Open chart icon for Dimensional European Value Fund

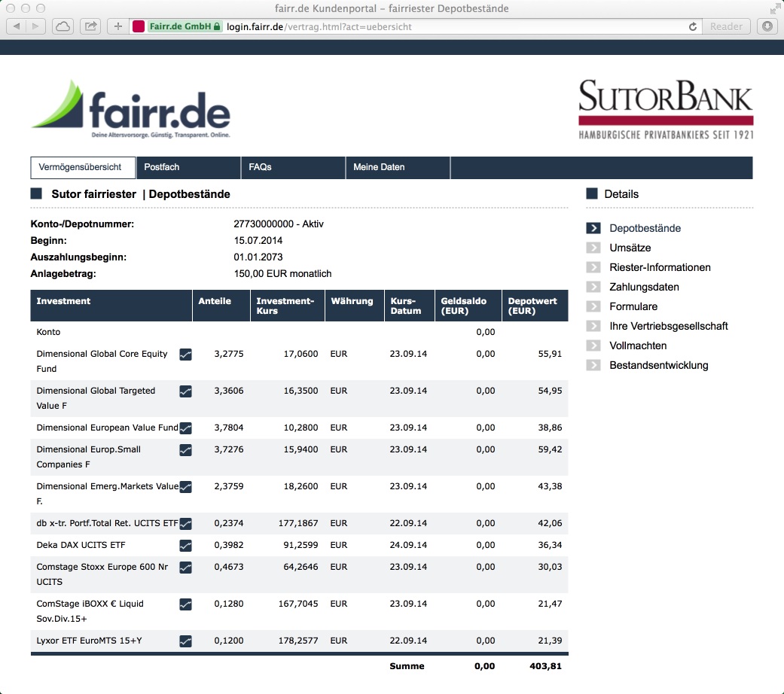[x=185, y=428]
